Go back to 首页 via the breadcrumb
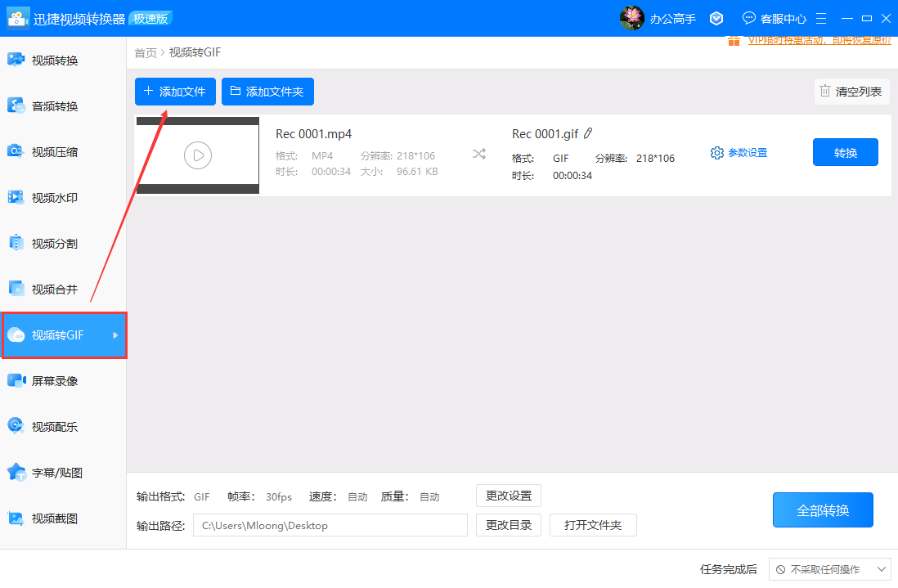 [145, 52]
